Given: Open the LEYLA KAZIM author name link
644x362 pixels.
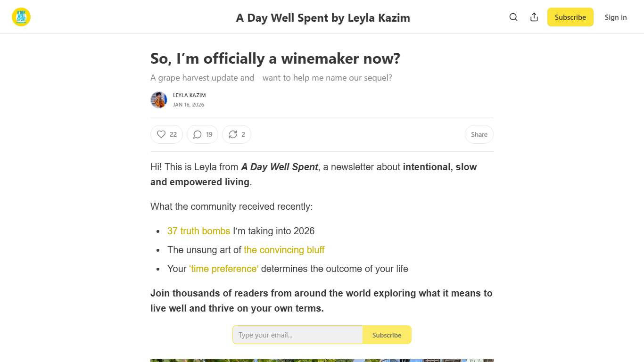Looking at the screenshot, I should [190, 95].
